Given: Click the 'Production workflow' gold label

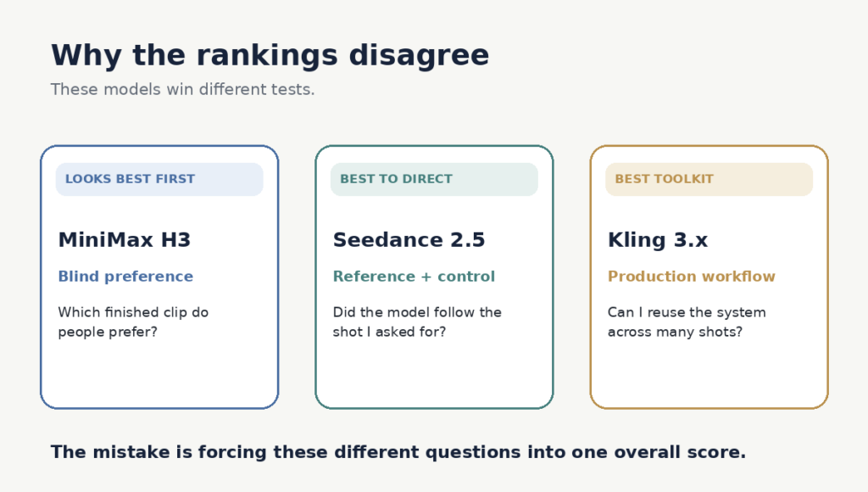Looking at the screenshot, I should [692, 277].
